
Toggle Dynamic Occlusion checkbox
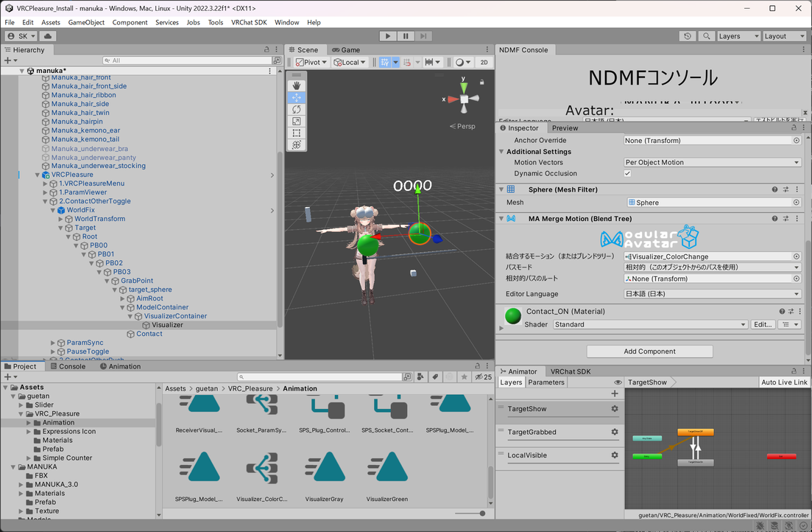(627, 173)
